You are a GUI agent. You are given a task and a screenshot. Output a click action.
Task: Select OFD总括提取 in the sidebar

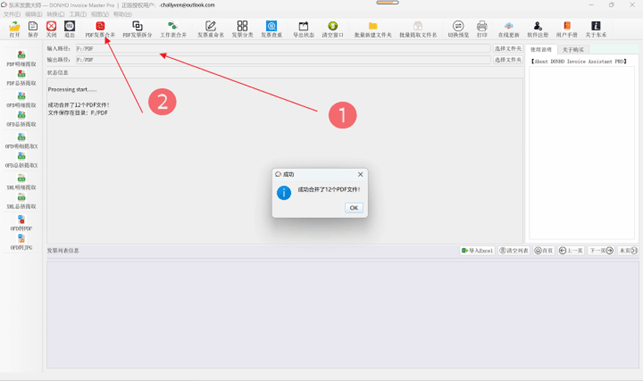(x=21, y=119)
